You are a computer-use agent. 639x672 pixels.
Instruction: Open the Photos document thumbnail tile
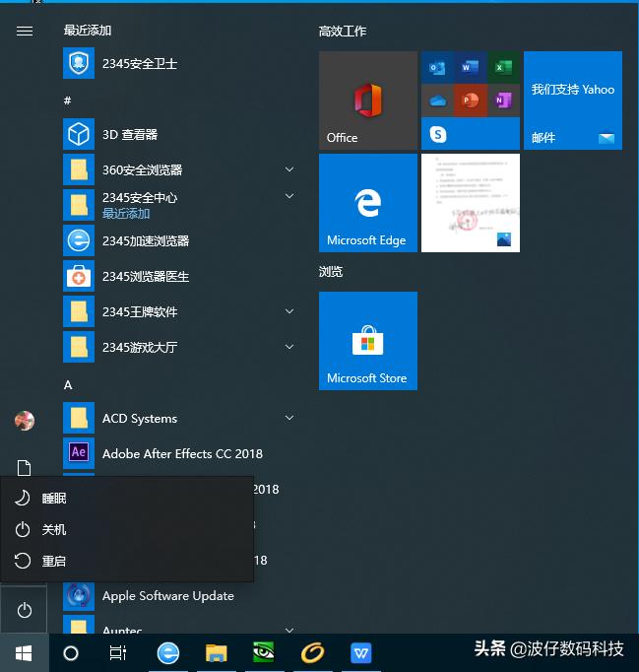point(471,203)
